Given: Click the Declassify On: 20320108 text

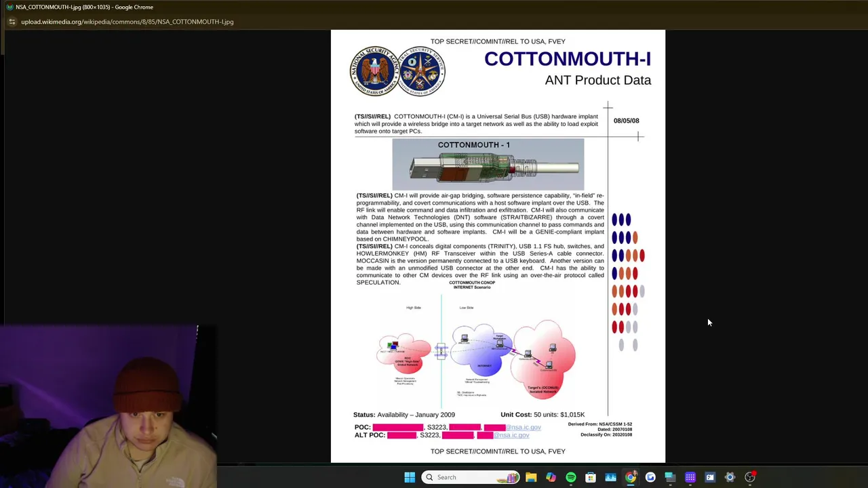Looking at the screenshot, I should pos(606,434).
